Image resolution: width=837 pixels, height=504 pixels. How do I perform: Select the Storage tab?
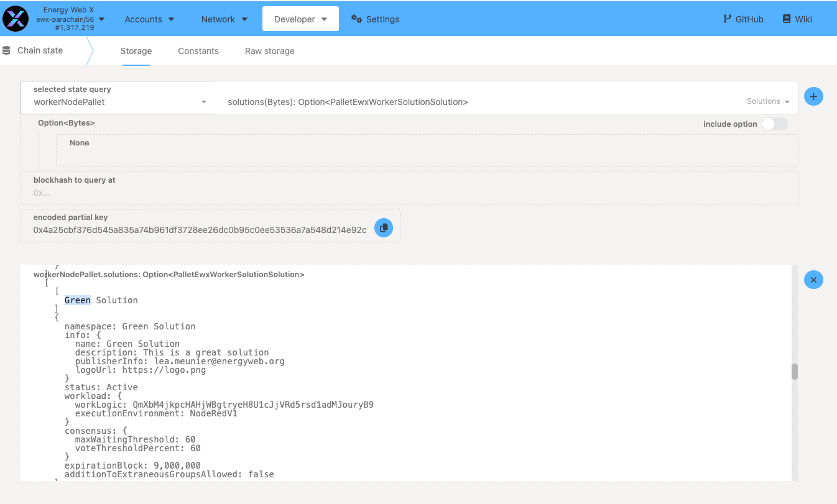136,51
